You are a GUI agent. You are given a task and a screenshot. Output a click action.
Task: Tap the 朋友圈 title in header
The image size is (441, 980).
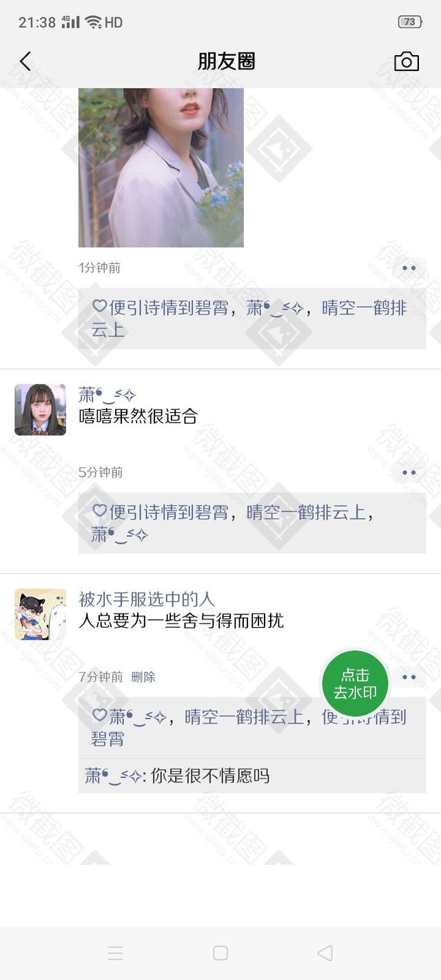pos(227,61)
